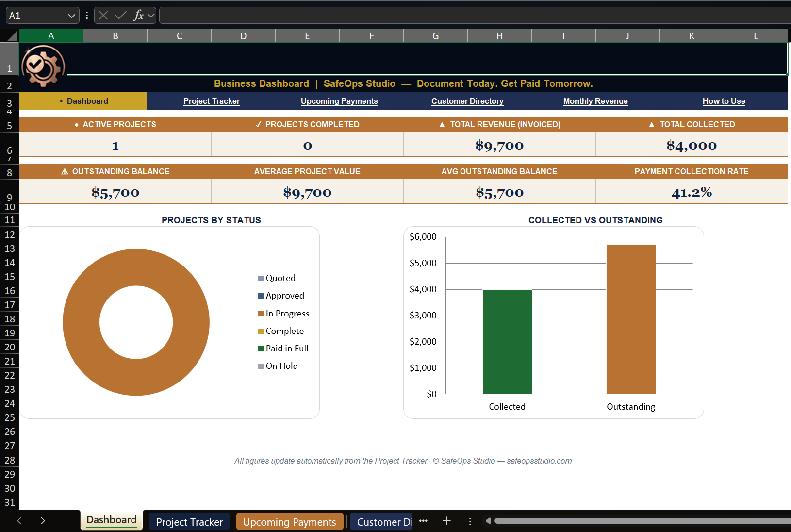
Task: Click the orange Outstanding bar
Action: (631, 319)
